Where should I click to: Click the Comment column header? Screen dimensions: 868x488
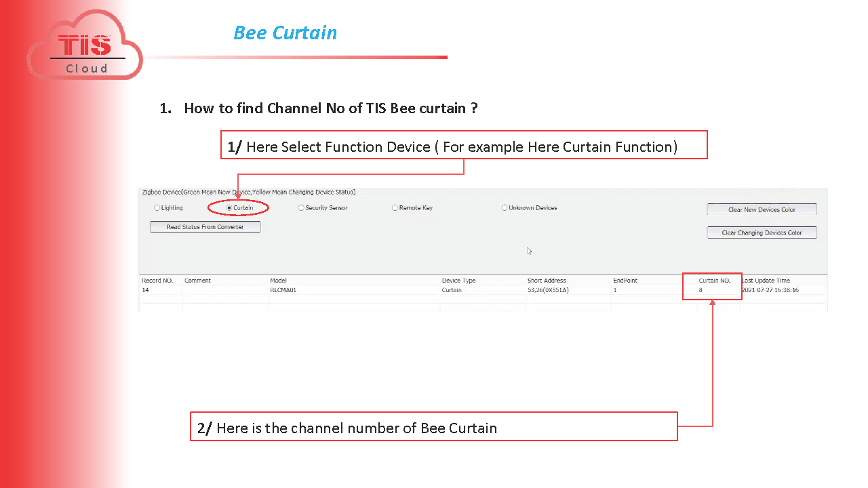pyautogui.click(x=197, y=281)
